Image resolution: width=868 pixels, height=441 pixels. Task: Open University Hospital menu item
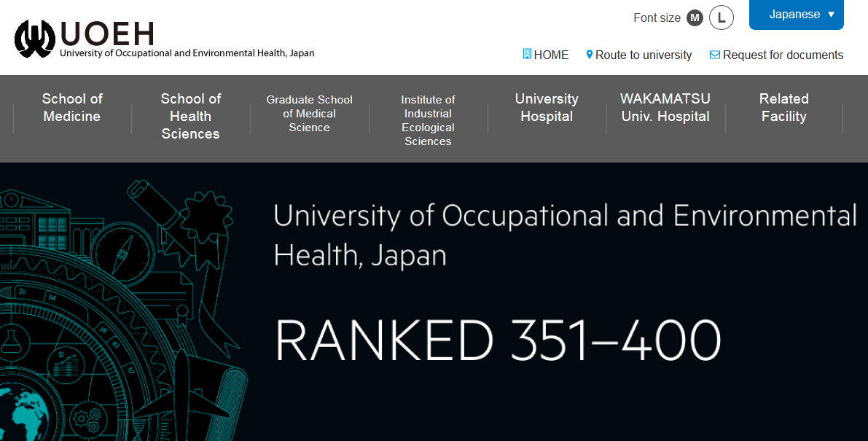[547, 107]
